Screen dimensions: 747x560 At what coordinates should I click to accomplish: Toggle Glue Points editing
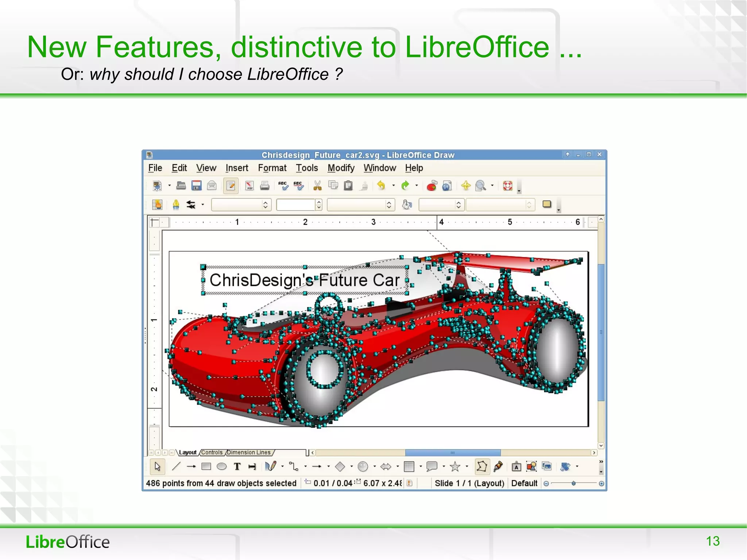pos(498,466)
